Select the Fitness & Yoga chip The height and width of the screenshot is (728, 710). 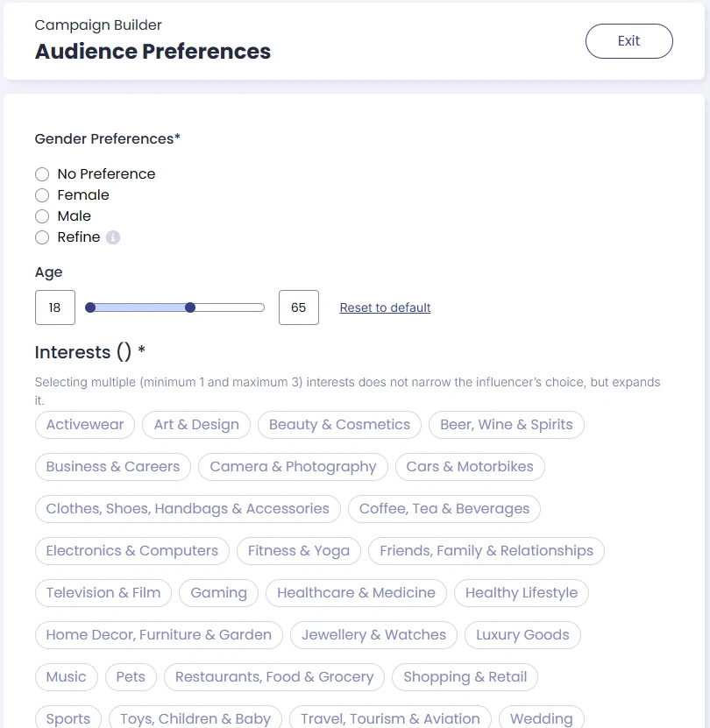click(299, 551)
